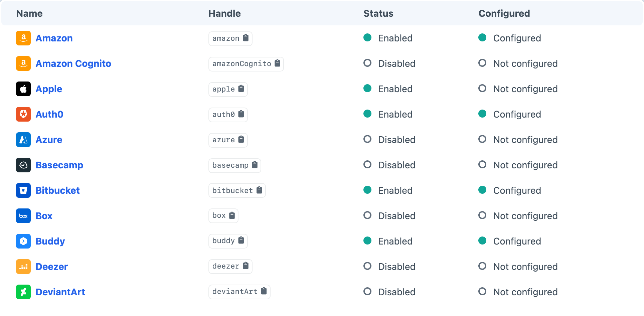Screen dimensions: 644x316
Task: Open the Amazon Cognito provider link
Action: 73,63
